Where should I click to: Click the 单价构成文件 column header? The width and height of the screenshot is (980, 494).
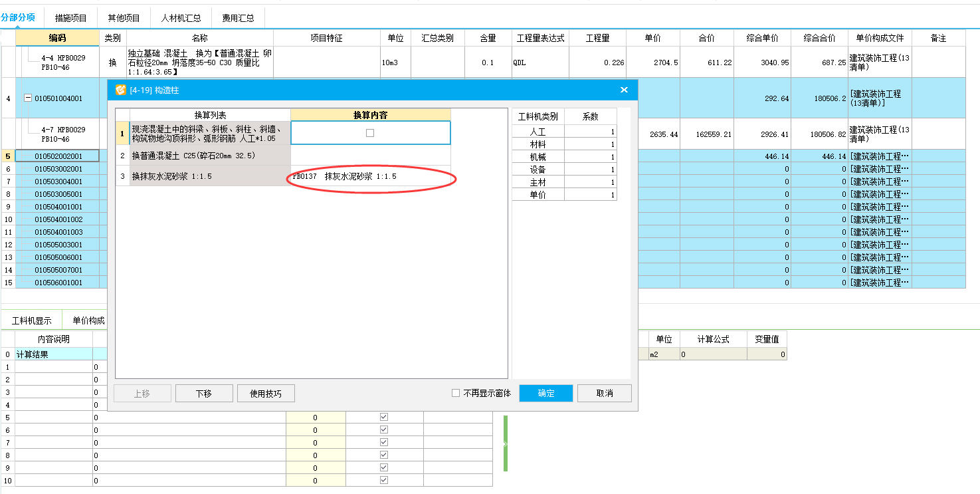coord(880,39)
